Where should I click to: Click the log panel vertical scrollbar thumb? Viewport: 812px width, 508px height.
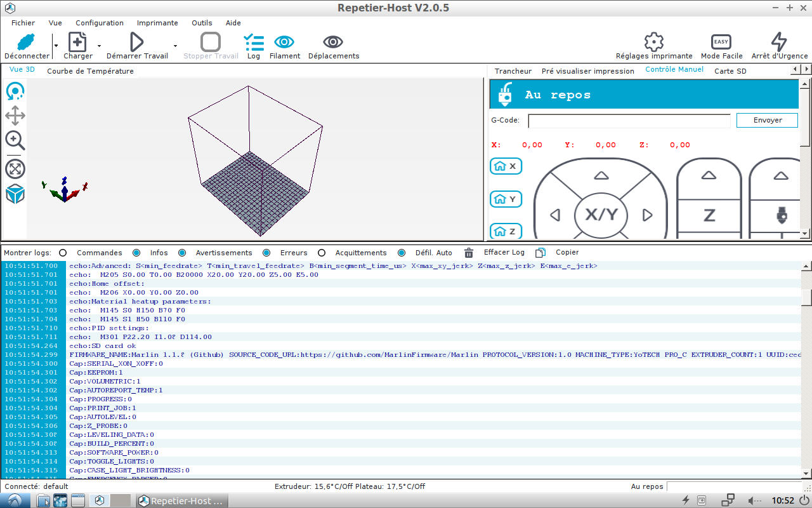806,297
